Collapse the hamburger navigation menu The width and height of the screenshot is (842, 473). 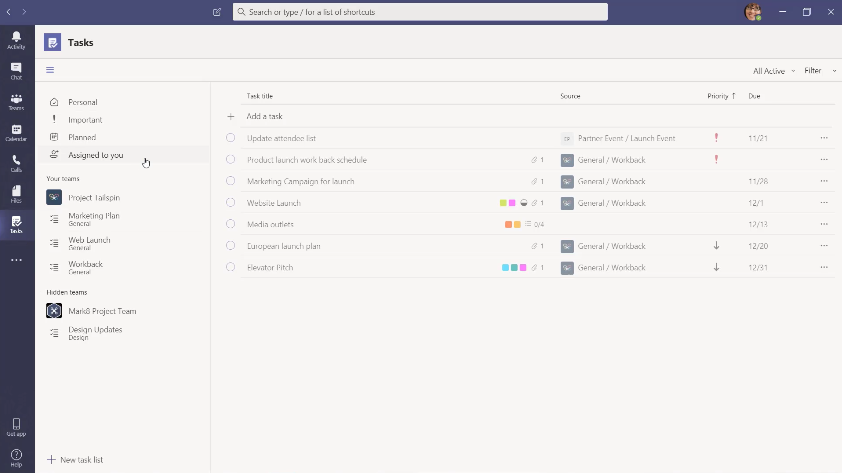coord(50,70)
